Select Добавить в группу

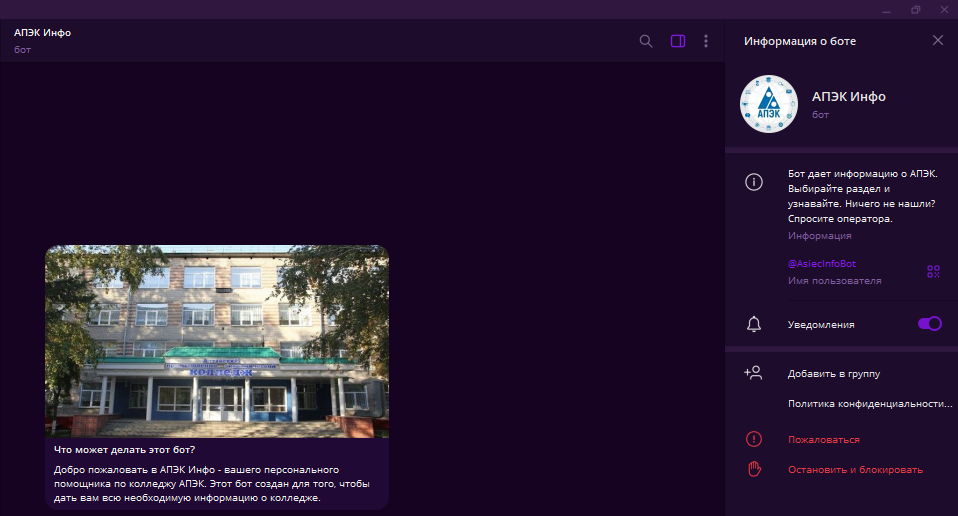click(833, 374)
